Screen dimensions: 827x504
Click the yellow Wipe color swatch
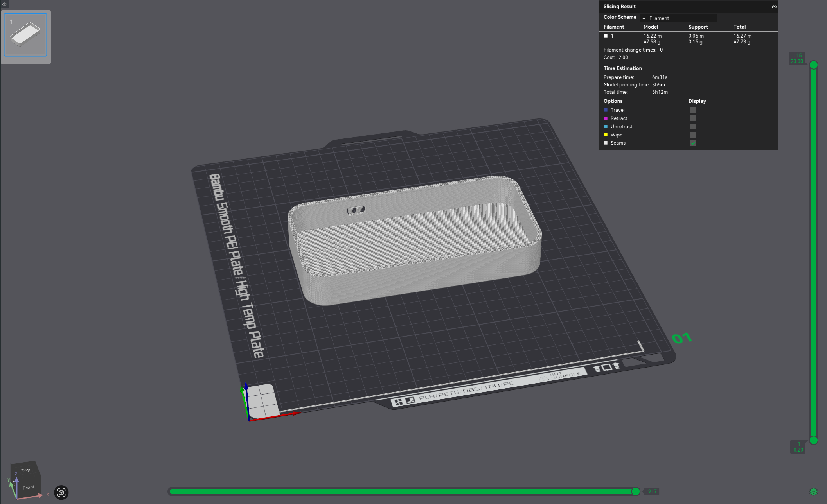pyautogui.click(x=606, y=135)
